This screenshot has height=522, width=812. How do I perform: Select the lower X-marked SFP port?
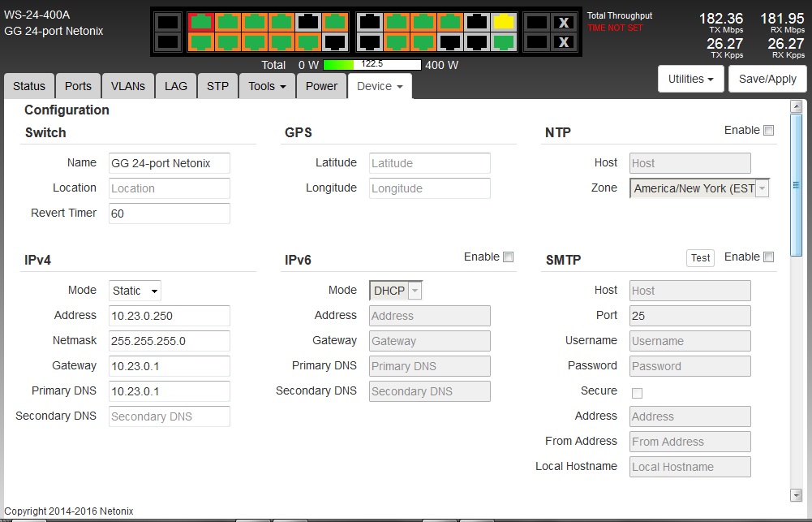click(563, 41)
